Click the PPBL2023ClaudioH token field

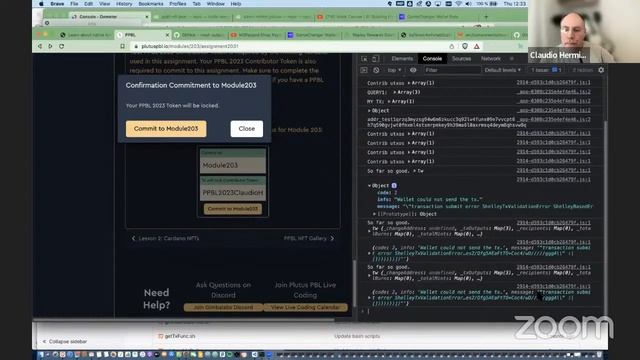(233, 192)
